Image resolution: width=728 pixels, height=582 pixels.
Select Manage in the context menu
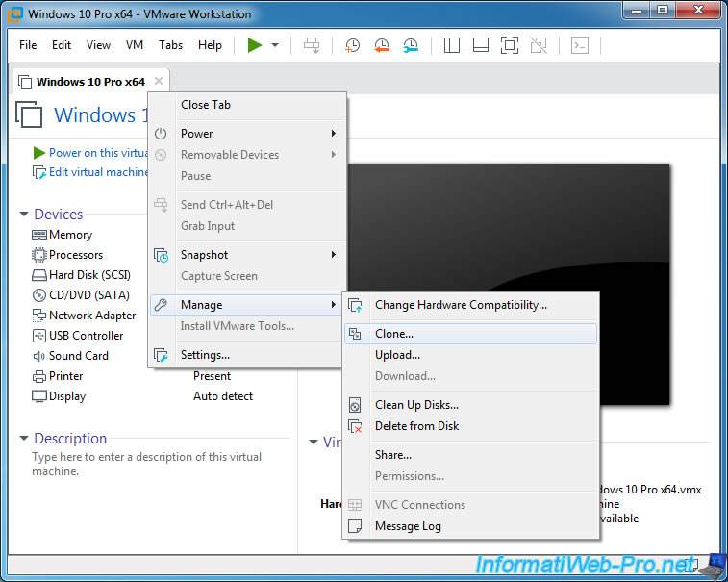pos(247,305)
